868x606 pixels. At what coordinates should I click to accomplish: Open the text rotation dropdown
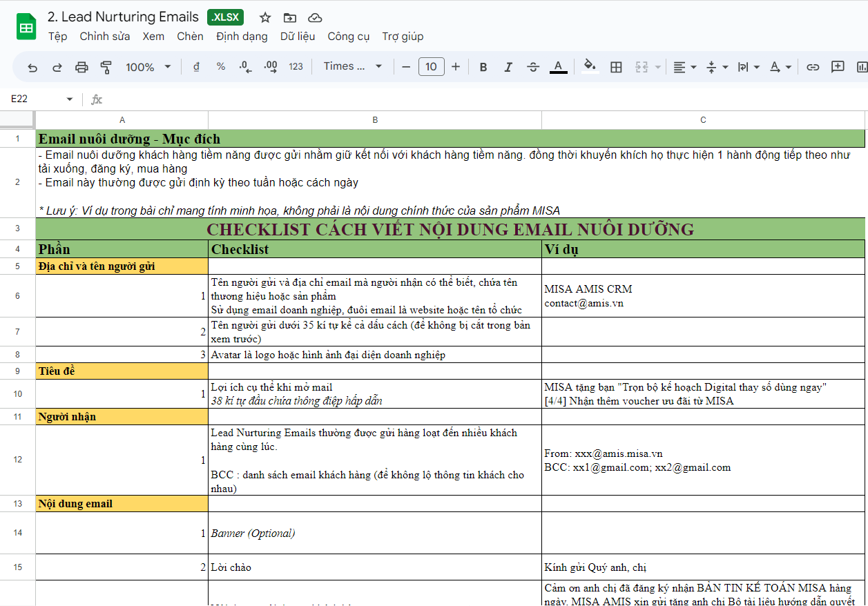pos(780,67)
